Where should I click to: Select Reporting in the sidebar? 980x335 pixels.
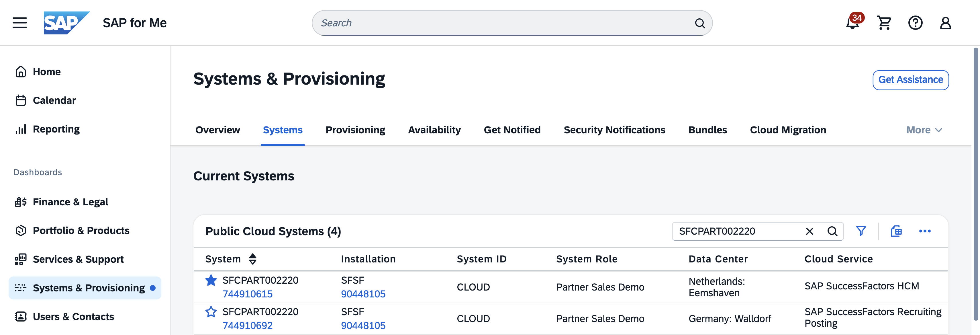coord(56,129)
